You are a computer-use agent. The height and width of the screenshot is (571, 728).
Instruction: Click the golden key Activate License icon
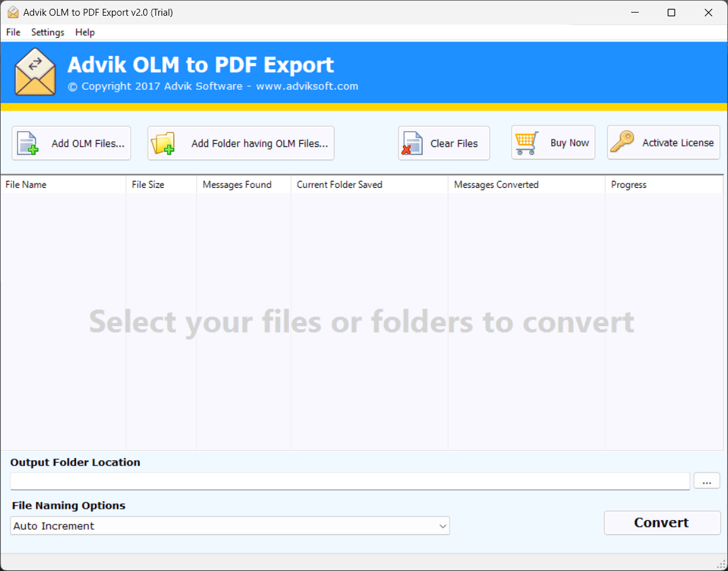tap(622, 142)
